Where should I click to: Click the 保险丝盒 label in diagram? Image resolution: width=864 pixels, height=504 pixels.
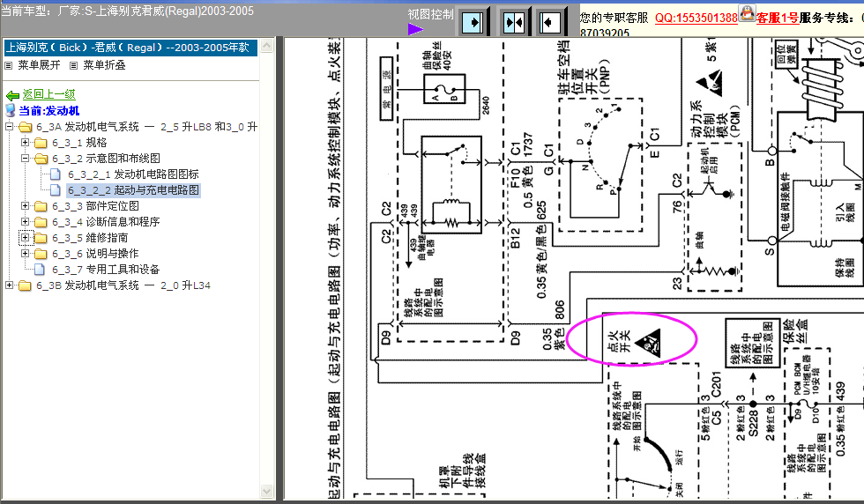795,330
